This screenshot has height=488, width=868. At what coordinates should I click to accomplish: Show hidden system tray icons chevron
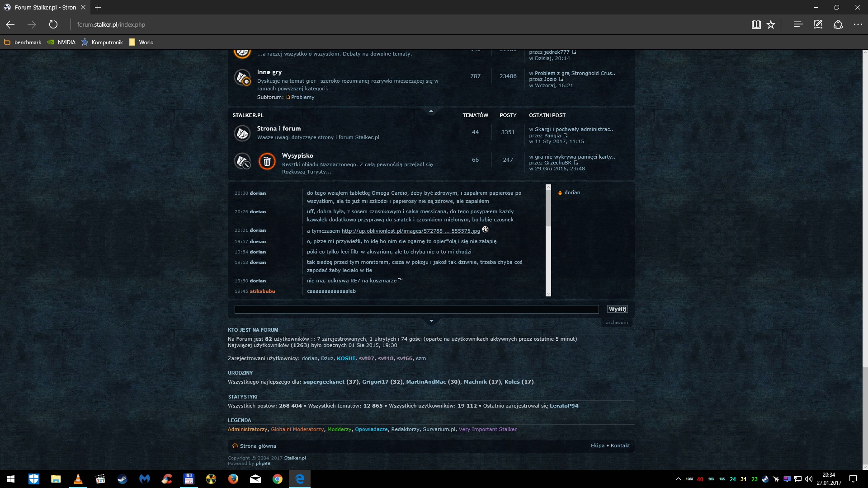[x=678, y=479]
